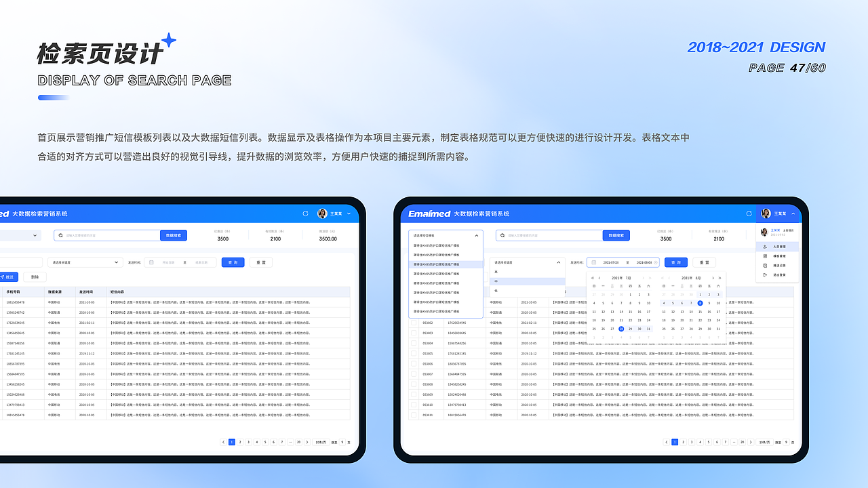The width and height of the screenshot is (868, 488).
Task: Select 模板管理 menu item
Action: 777,256
